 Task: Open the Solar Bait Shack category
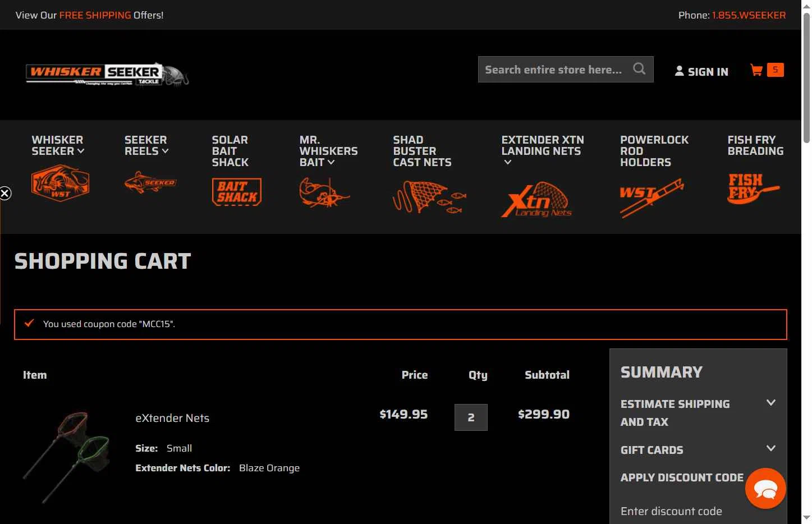pyautogui.click(x=230, y=151)
